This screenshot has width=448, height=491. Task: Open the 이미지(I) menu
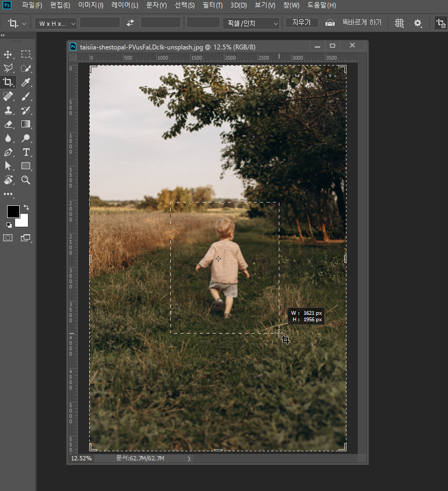(x=91, y=5)
